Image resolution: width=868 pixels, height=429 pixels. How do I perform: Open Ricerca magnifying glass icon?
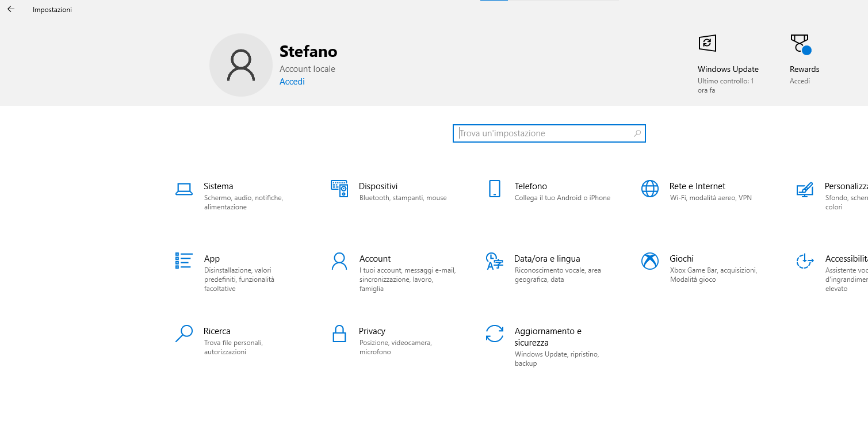click(x=183, y=334)
